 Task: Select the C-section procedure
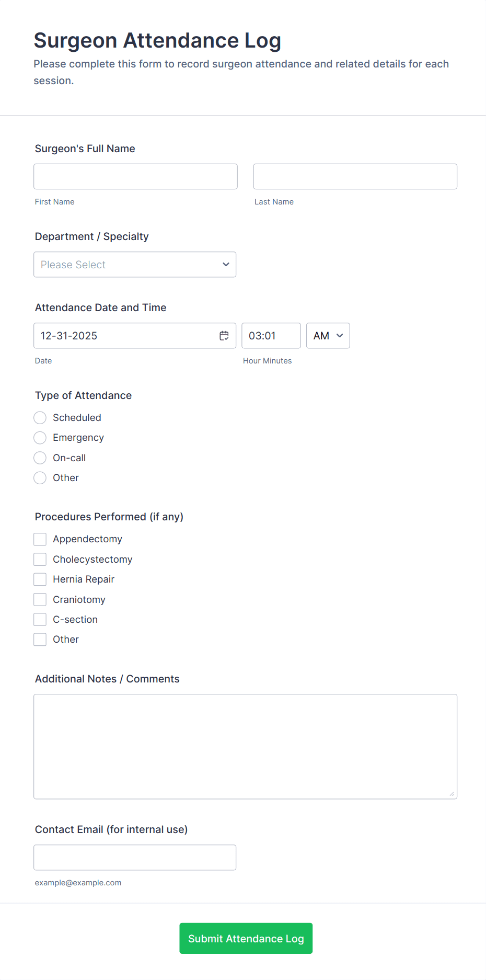pyautogui.click(x=40, y=619)
